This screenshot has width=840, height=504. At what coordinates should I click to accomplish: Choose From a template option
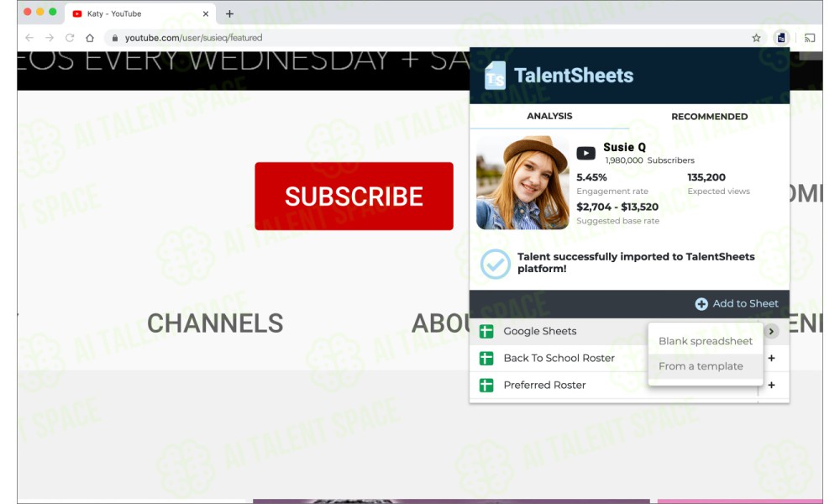(x=705, y=366)
